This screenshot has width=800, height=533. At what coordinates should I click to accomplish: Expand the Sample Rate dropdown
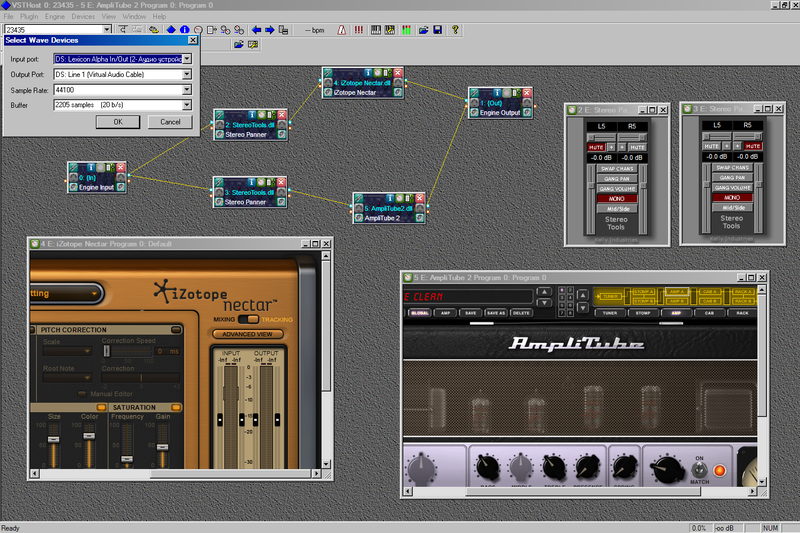tap(187, 89)
